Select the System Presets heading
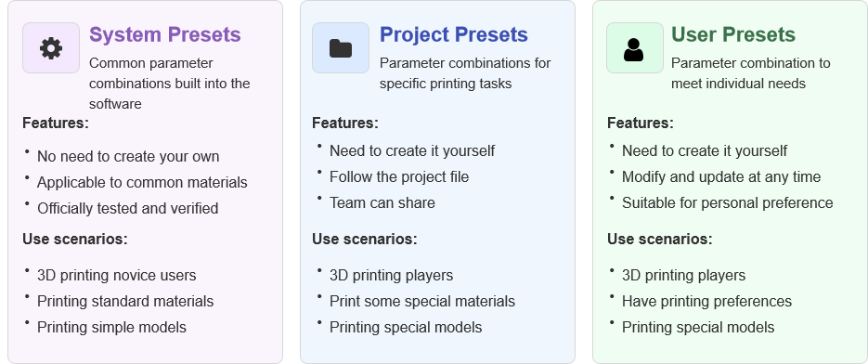 pos(165,34)
